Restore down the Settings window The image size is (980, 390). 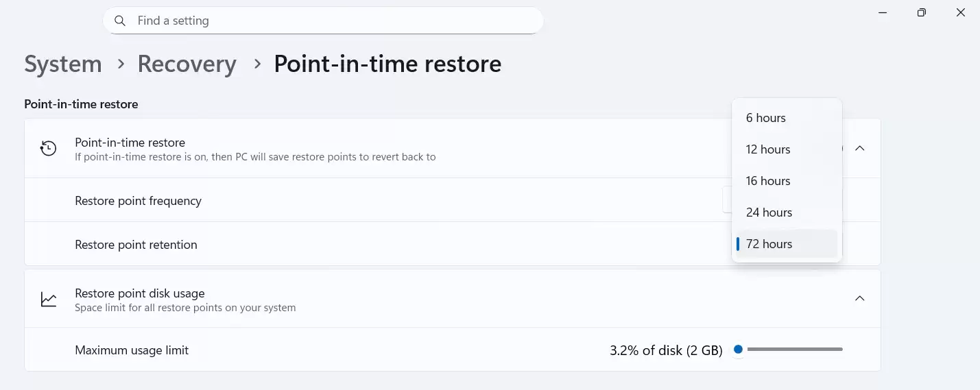(922, 12)
